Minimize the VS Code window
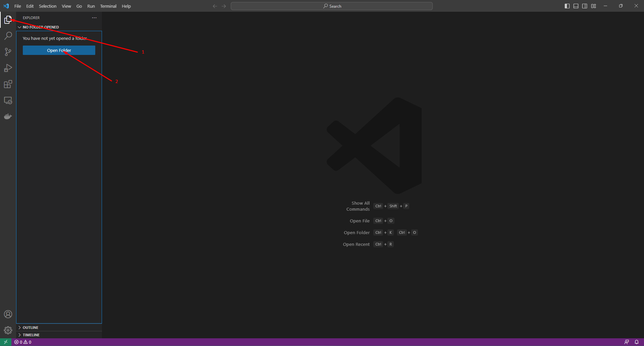The height and width of the screenshot is (346, 644). pyautogui.click(x=605, y=6)
